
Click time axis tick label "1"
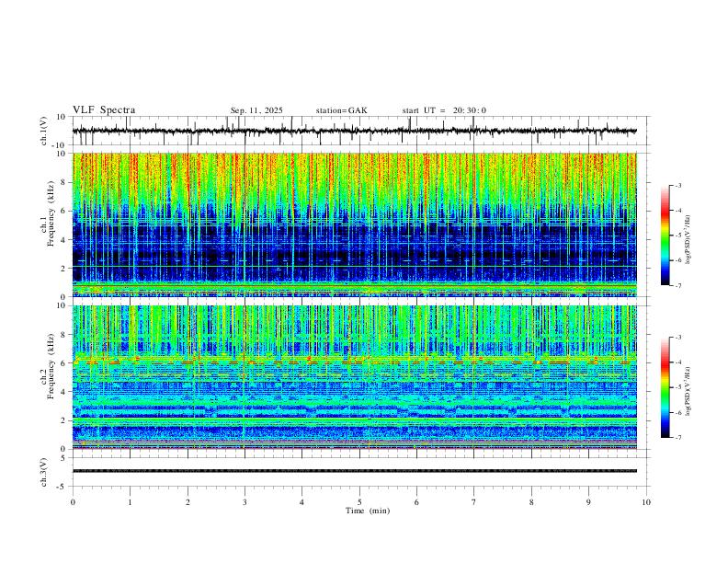pos(130,502)
